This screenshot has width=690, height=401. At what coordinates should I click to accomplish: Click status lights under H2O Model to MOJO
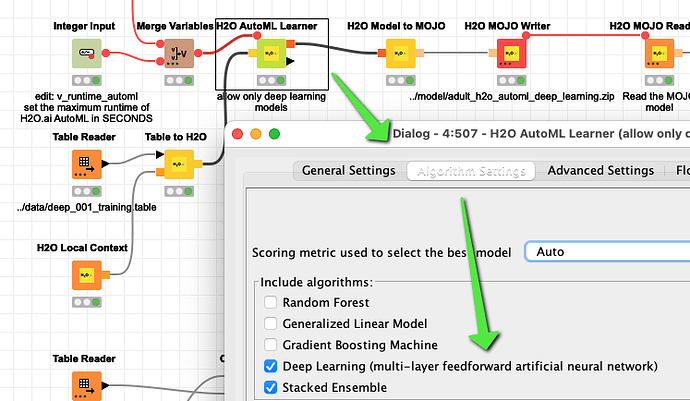400,81
